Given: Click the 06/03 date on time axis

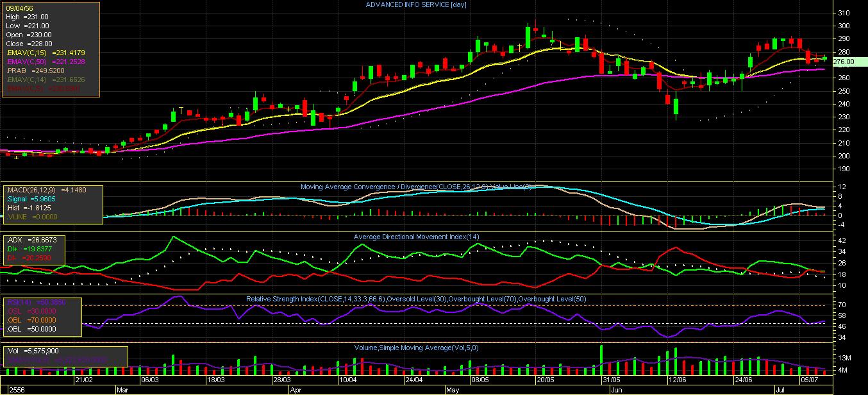Looking at the screenshot, I should pyautogui.click(x=149, y=380).
